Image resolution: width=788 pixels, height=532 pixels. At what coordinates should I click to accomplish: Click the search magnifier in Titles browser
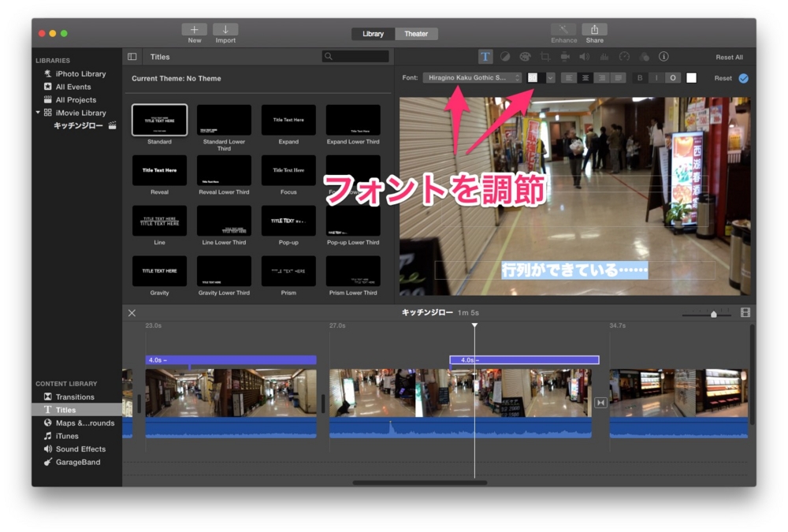(328, 56)
